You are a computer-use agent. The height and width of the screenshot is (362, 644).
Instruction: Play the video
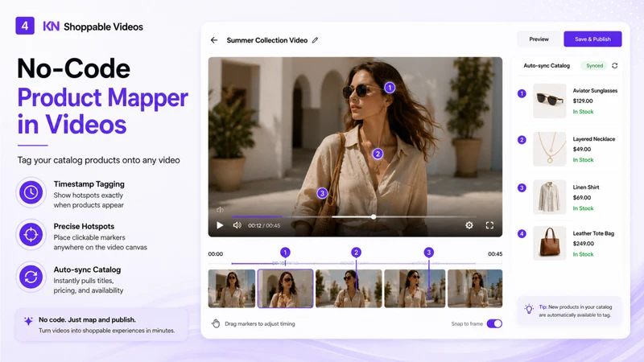click(x=220, y=225)
